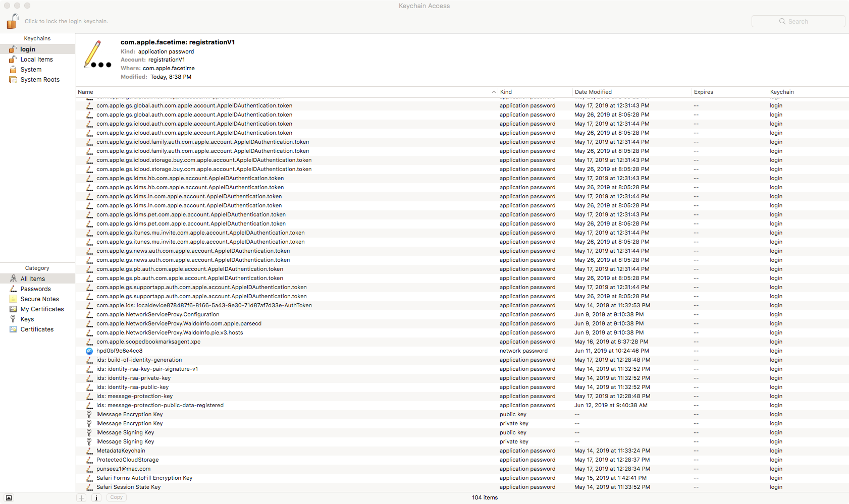The height and width of the screenshot is (504, 849).
Task: Click the add (+) button to create an item
Action: click(x=81, y=497)
